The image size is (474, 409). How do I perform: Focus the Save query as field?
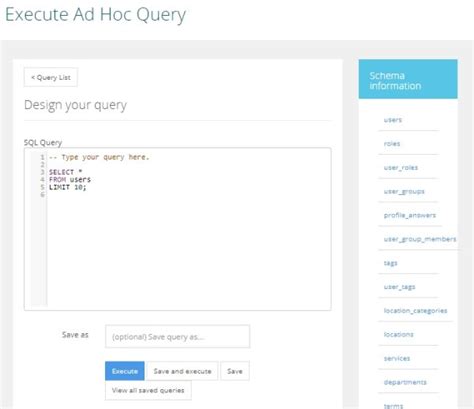(177, 337)
